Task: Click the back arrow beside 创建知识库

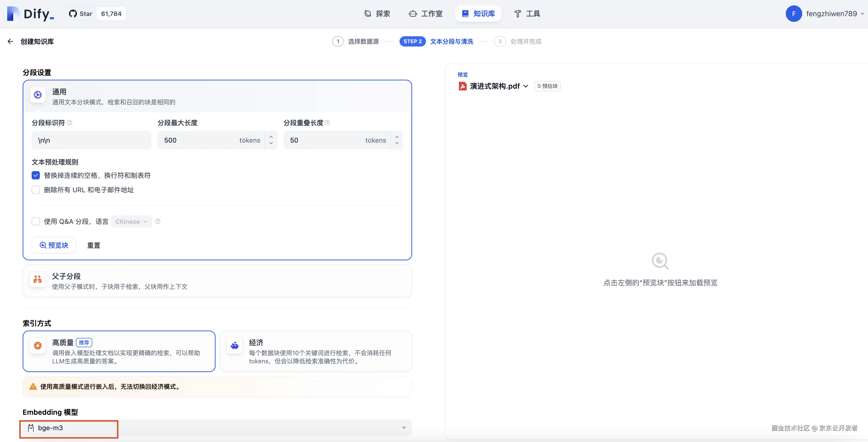Action: 10,41
